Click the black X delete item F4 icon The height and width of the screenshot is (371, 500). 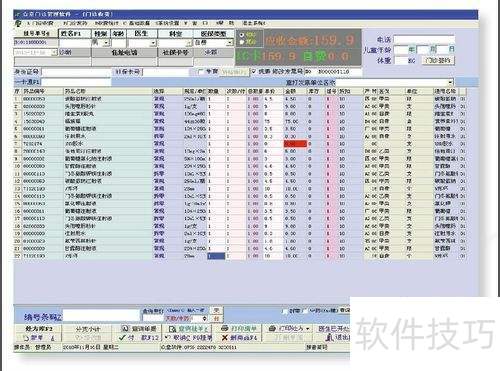pos(225,337)
